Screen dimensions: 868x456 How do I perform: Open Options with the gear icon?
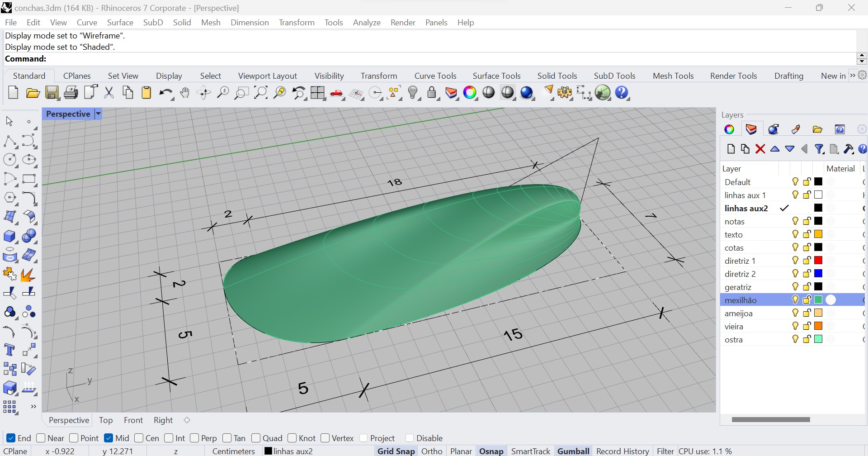tap(565, 93)
